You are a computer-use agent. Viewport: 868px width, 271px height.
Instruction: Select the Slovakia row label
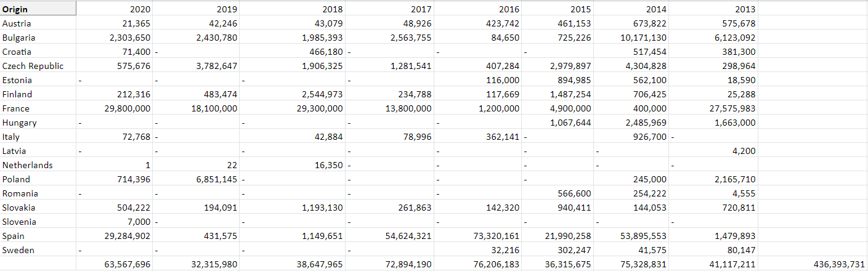(x=38, y=208)
